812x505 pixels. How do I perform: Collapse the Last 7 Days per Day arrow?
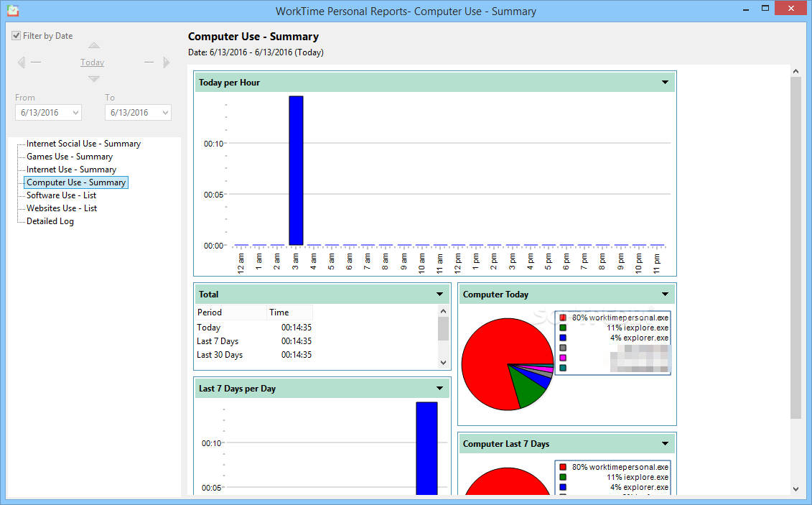(x=439, y=389)
